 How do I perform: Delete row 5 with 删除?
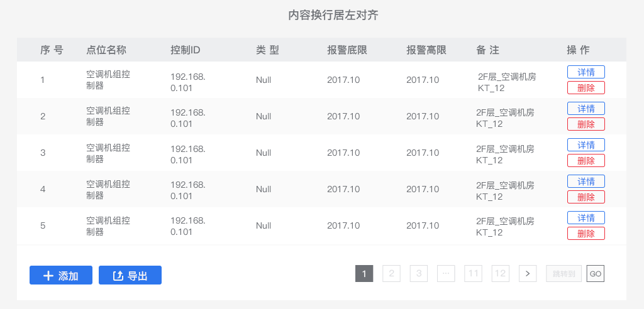click(586, 234)
